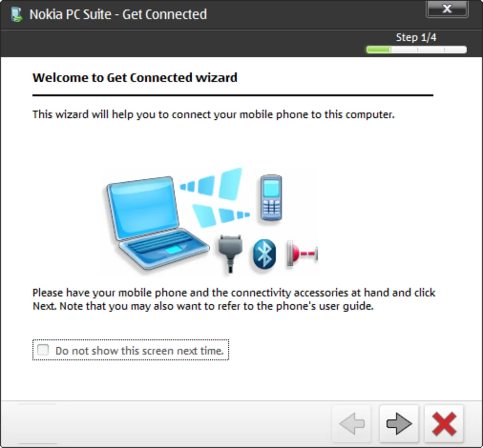Click the blue data transfer waves graphic
483x448 pixels.
[215, 197]
